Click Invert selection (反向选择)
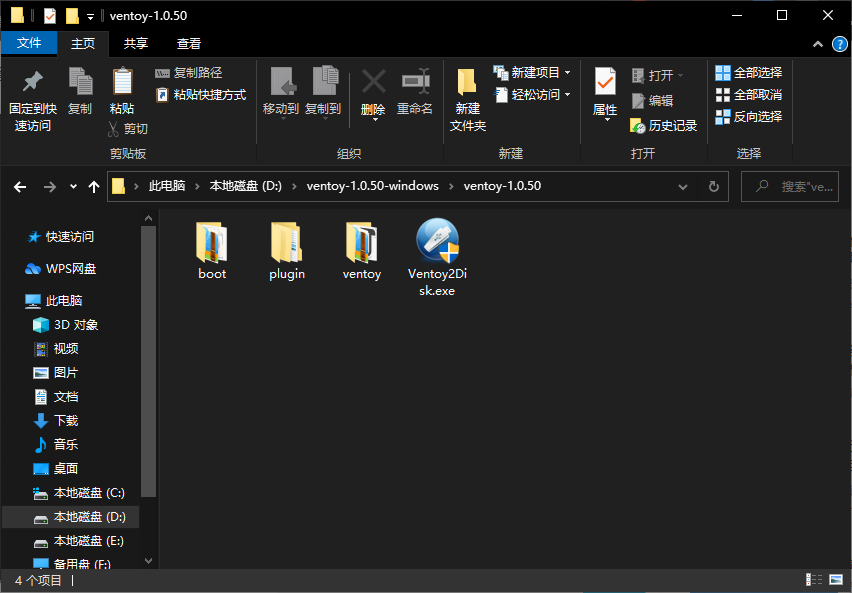Image resolution: width=852 pixels, height=593 pixels. pyautogui.click(x=749, y=116)
